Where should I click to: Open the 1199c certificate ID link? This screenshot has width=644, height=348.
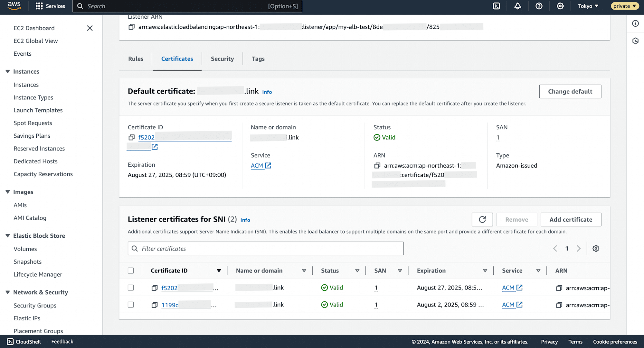(x=186, y=305)
